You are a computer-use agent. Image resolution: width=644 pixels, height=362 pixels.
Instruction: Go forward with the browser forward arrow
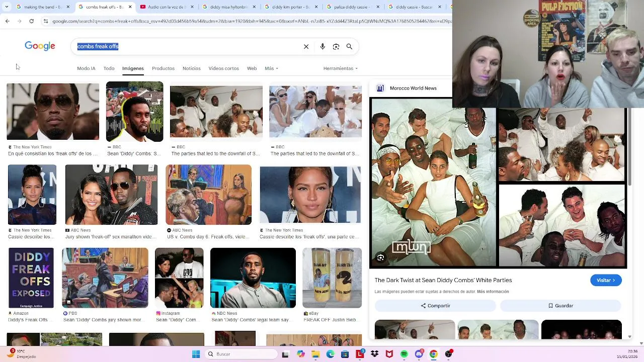pyautogui.click(x=19, y=21)
